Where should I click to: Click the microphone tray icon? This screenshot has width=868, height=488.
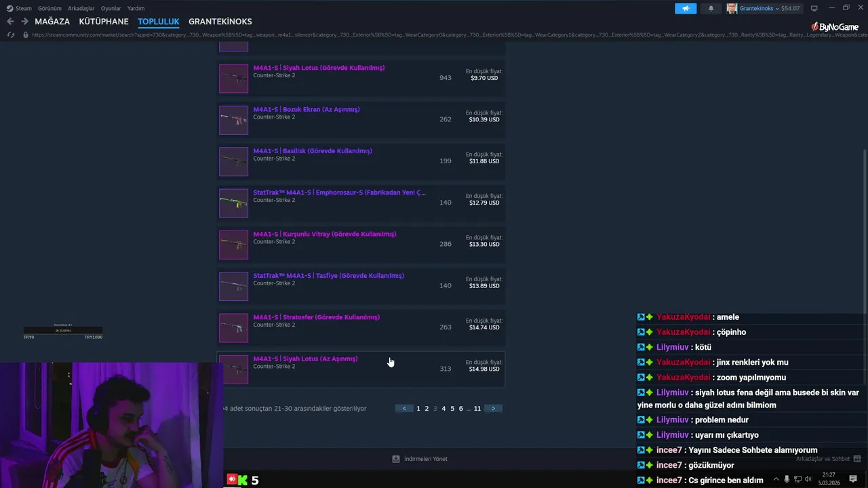pos(787,479)
